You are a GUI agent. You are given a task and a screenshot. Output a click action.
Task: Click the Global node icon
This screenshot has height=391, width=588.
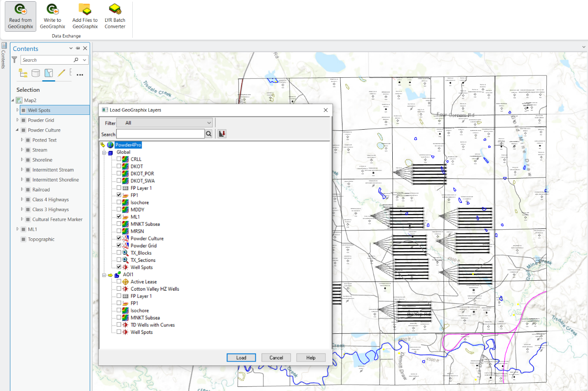110,152
